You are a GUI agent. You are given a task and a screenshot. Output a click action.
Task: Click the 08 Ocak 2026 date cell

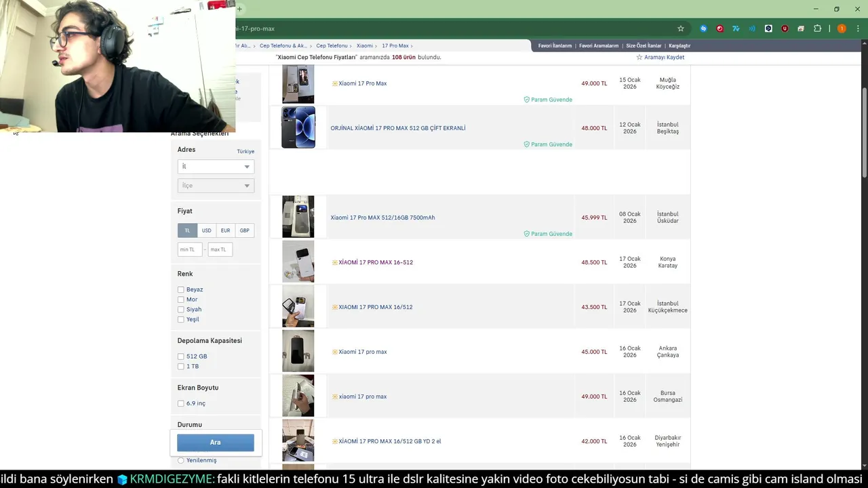630,218
